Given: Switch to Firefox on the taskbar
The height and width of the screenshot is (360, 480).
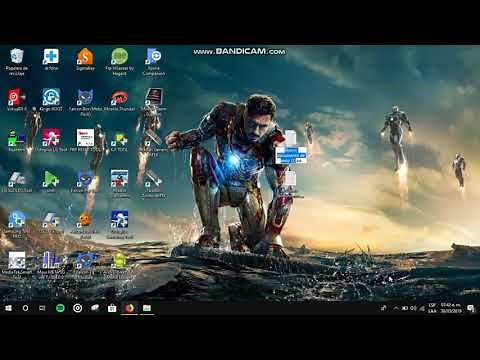Looking at the screenshot, I should (129, 308).
